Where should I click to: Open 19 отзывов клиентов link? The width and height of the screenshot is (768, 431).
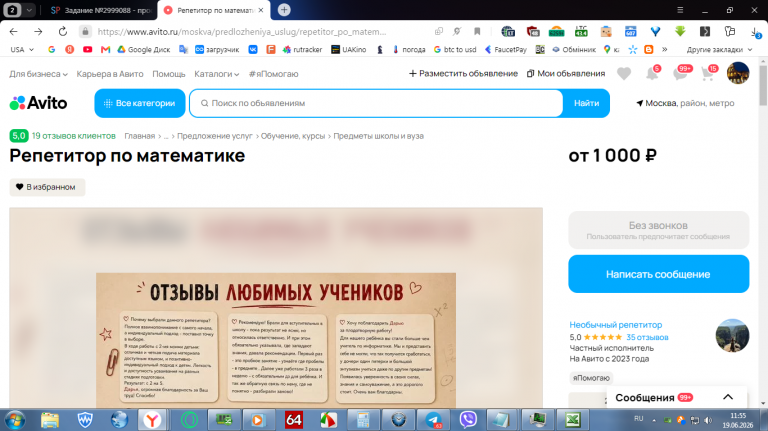(73, 136)
